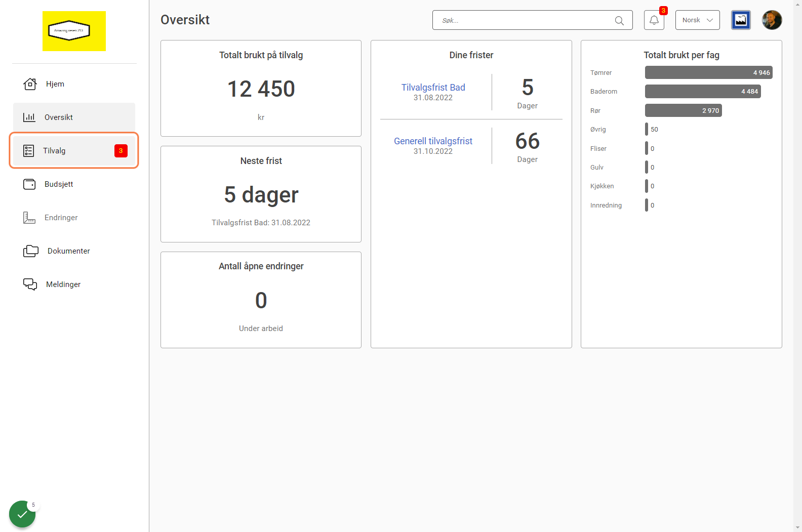Go to Hjem in sidebar
Screen dimensions: 802x532
(x=74, y=84)
